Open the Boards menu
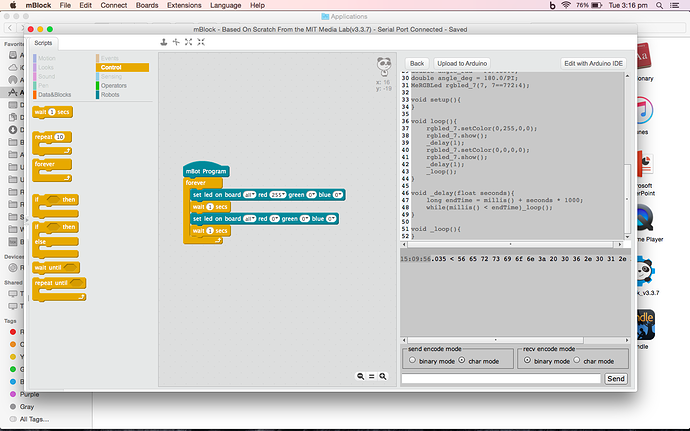The height and width of the screenshot is (431, 690). [147, 5]
